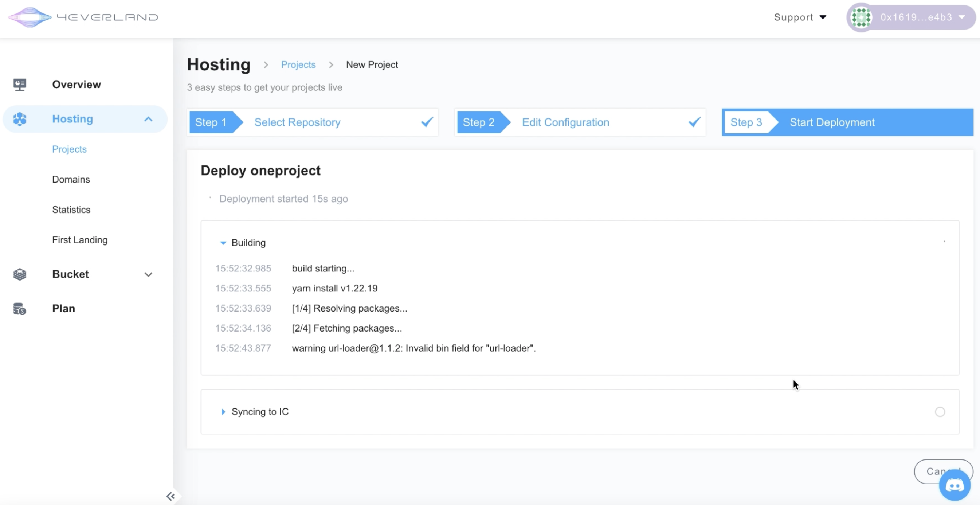The image size is (980, 505).
Task: Open the Support dropdown menu
Action: point(800,17)
